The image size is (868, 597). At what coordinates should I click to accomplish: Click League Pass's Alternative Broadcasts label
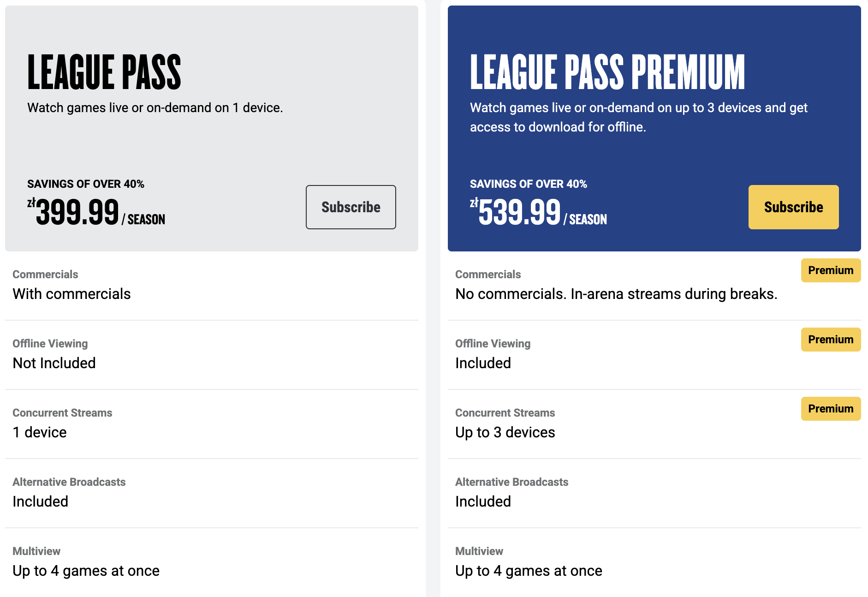[x=69, y=482]
